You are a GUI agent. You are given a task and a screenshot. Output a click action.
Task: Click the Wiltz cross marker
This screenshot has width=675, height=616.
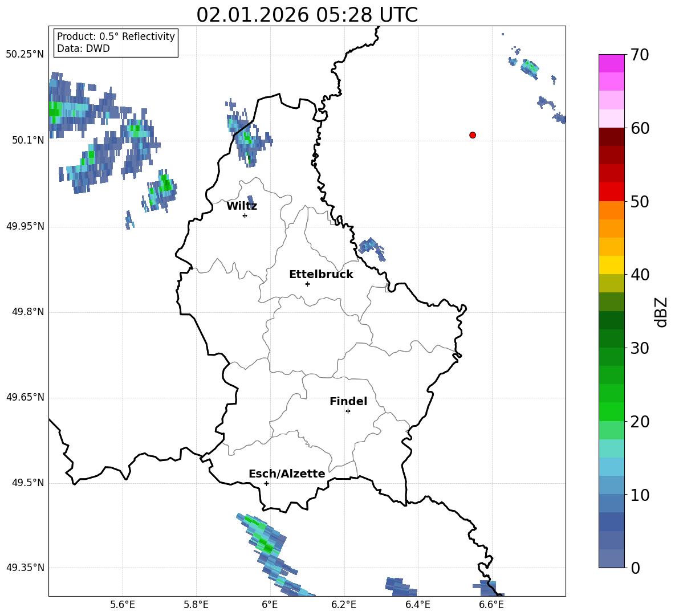245,215
